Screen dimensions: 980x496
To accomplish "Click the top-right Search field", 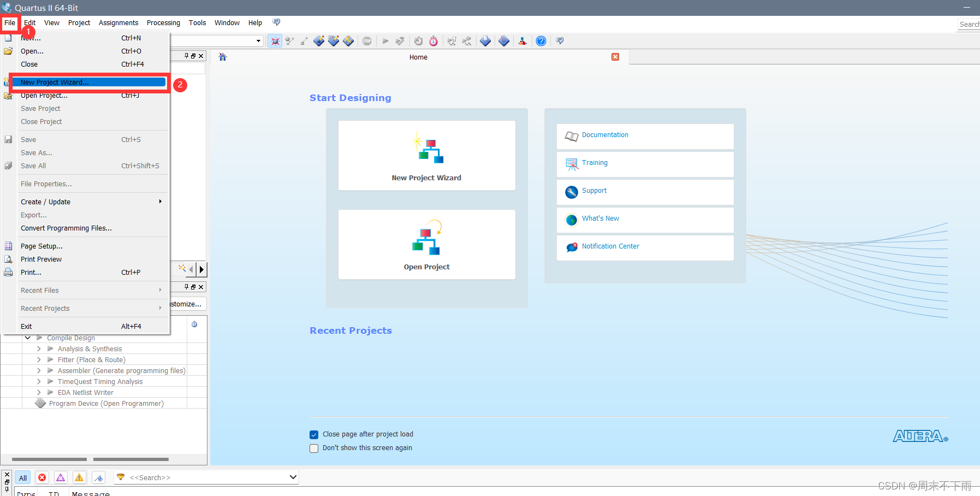I will (969, 24).
